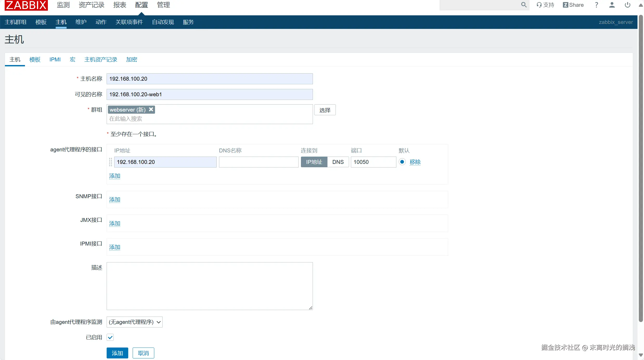
Task: Click into the 描述 description textarea
Action: (210, 286)
